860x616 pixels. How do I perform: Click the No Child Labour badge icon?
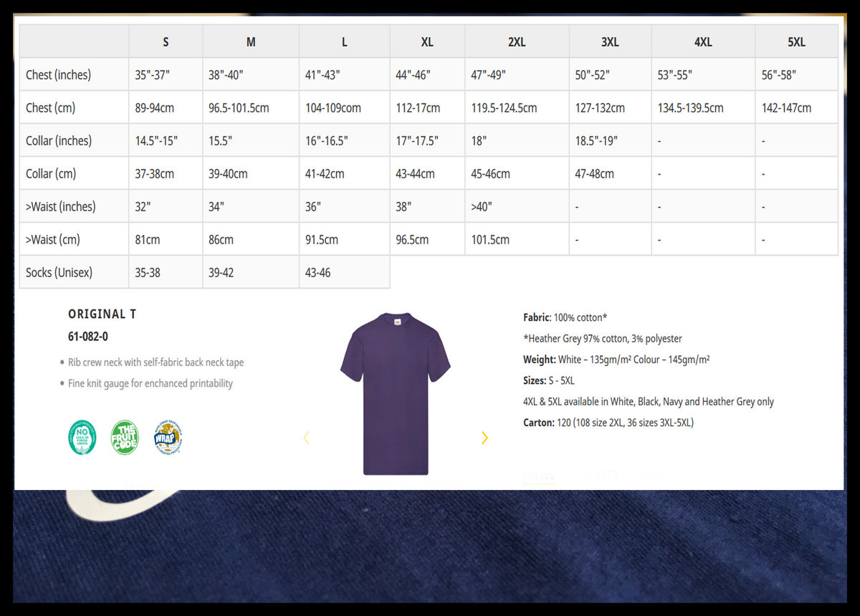[82, 437]
